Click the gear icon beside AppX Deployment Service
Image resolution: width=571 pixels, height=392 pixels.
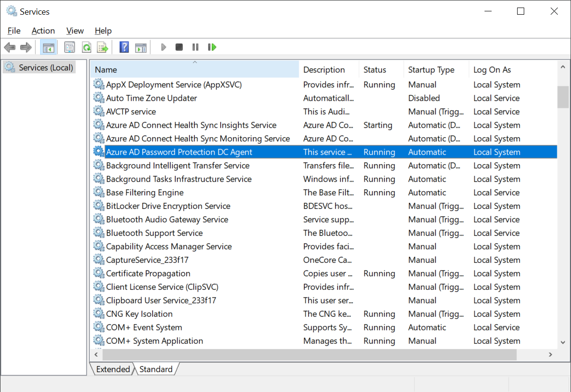[98, 85]
